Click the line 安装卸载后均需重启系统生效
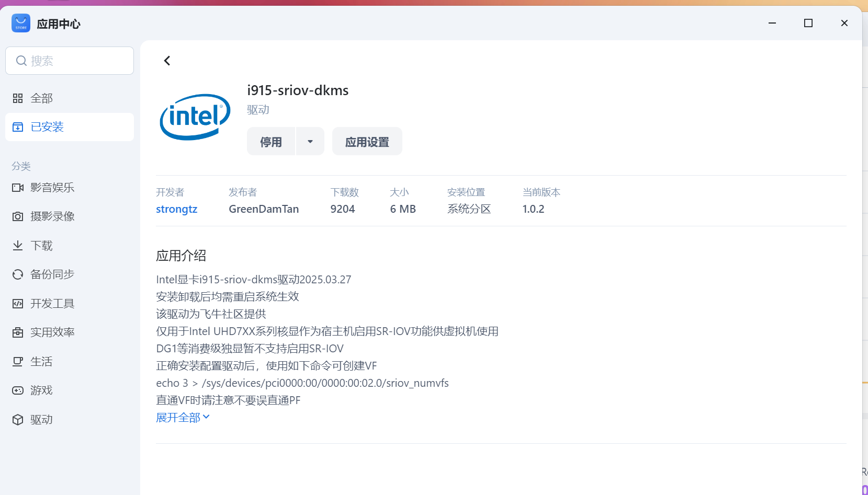868x495 pixels. (228, 296)
